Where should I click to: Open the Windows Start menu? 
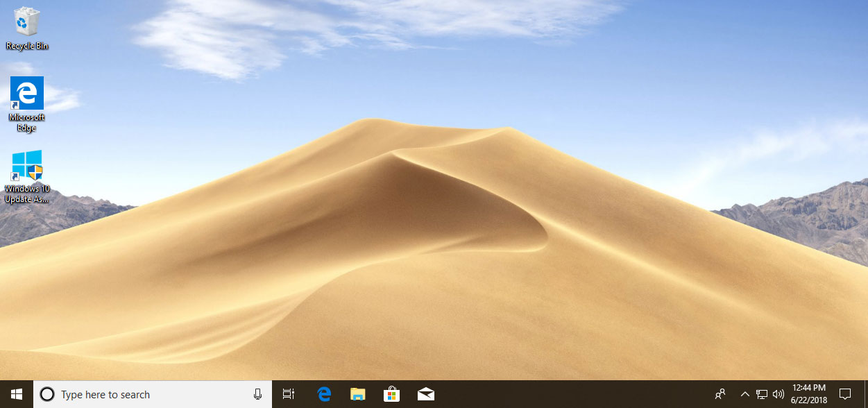click(17, 394)
